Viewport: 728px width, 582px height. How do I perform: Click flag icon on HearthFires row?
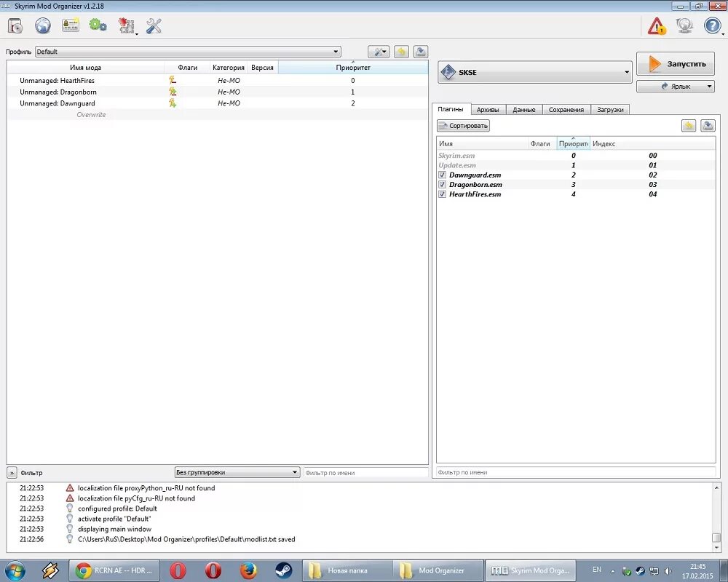173,80
